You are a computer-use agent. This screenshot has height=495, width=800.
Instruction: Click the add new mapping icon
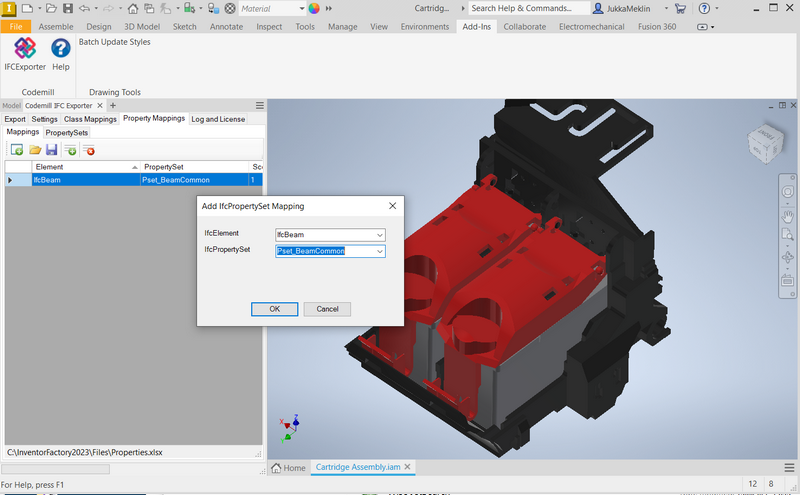coord(17,150)
